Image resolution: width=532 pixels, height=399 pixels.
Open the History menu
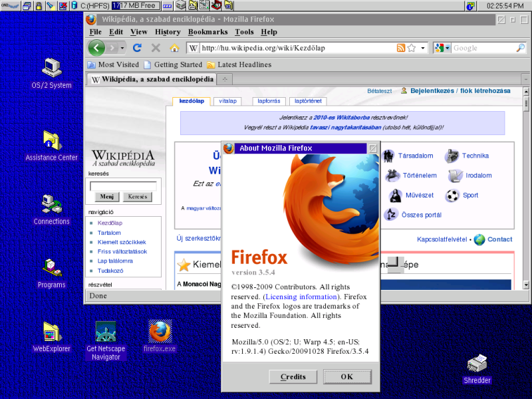point(168,32)
